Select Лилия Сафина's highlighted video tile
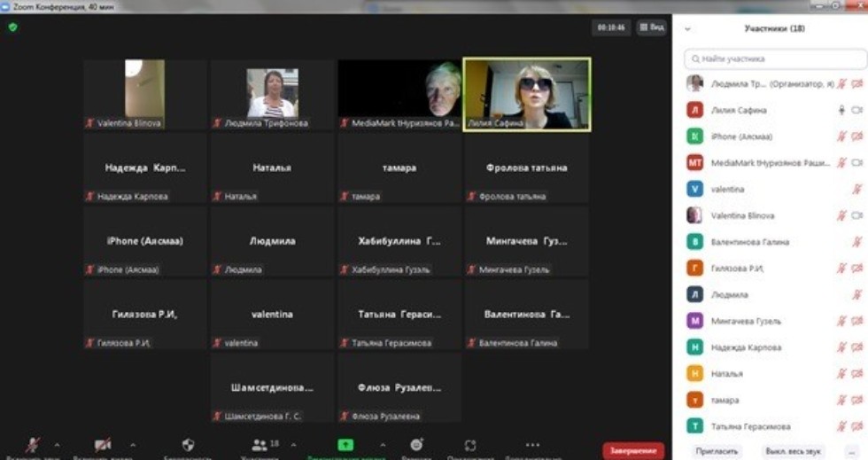Viewport: 868px width, 460px height. tap(527, 95)
